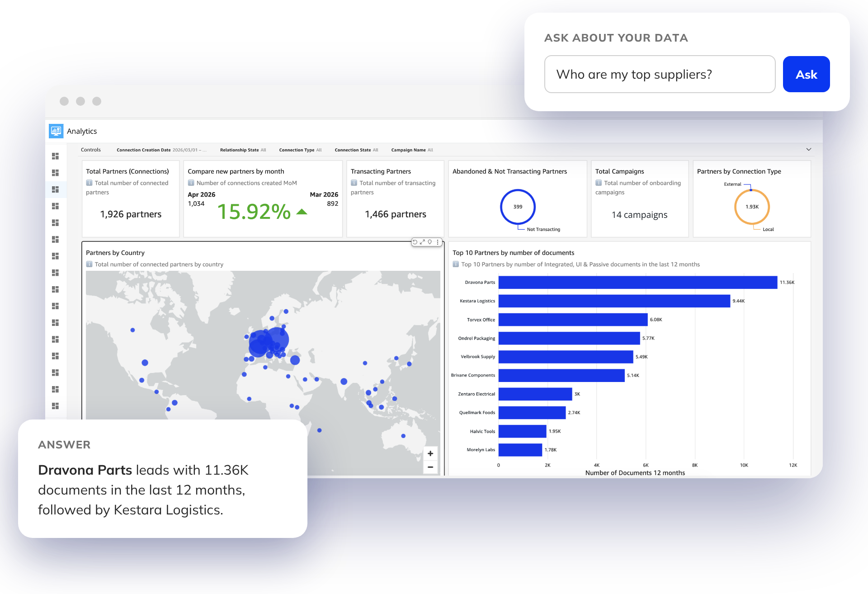Click info icon beside 'Total number of transacting'
The width and height of the screenshot is (868, 594).
[354, 183]
